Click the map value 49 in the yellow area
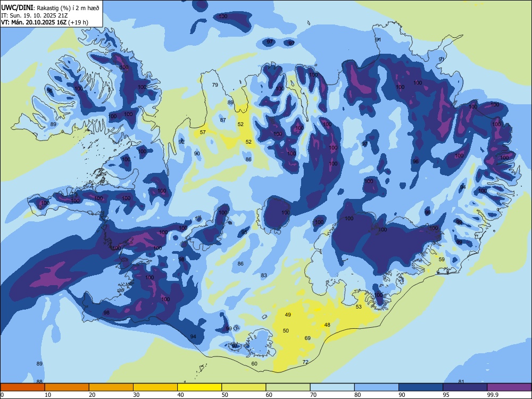This screenshot has height=399, width=532. pyautogui.click(x=288, y=314)
